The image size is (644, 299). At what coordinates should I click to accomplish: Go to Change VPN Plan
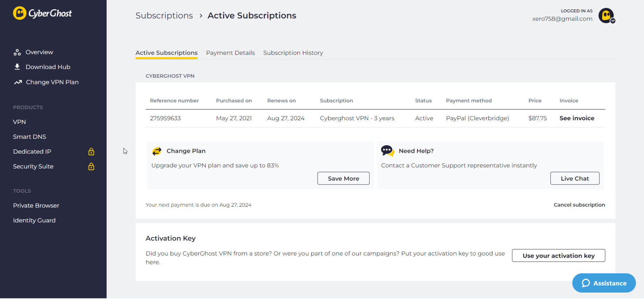tap(52, 82)
